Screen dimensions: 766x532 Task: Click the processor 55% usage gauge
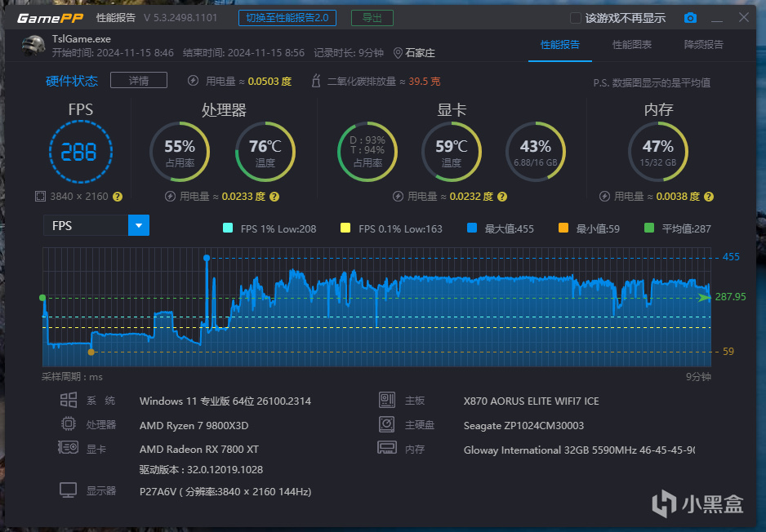180,152
